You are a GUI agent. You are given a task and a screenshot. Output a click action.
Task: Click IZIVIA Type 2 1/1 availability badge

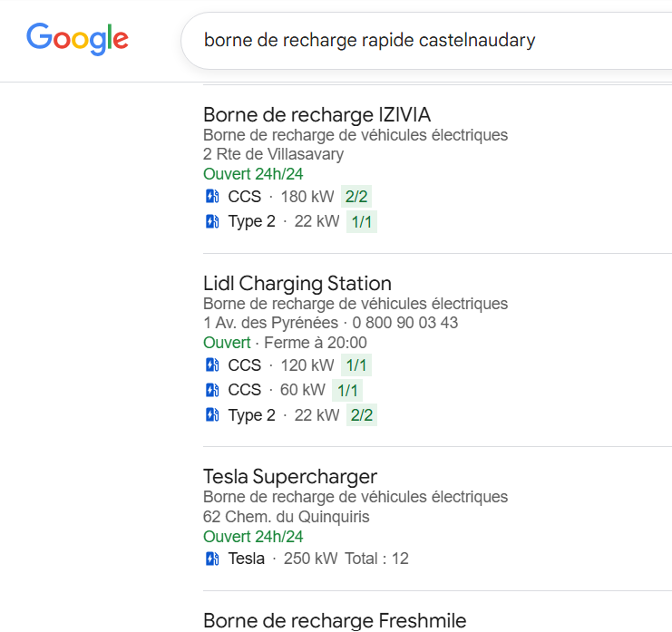[x=362, y=221]
